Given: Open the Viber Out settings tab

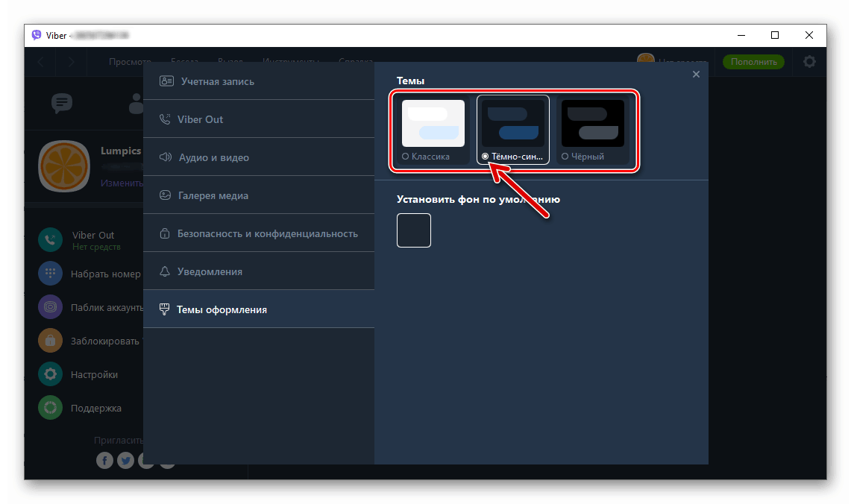Looking at the screenshot, I should point(259,119).
